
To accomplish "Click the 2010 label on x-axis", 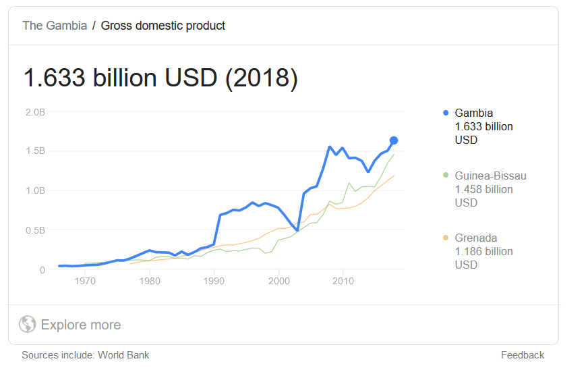I will click(343, 281).
